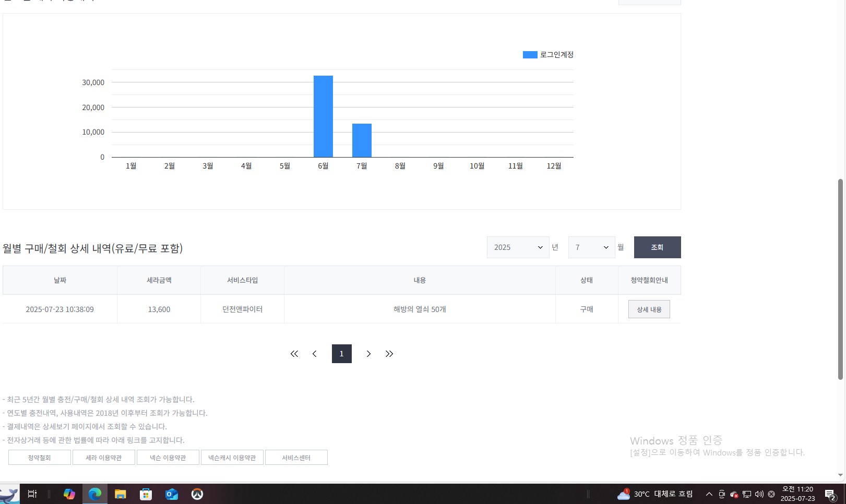This screenshot has height=504, width=846.
Task: Expand the year dropdown showing 2025
Action: [518, 247]
